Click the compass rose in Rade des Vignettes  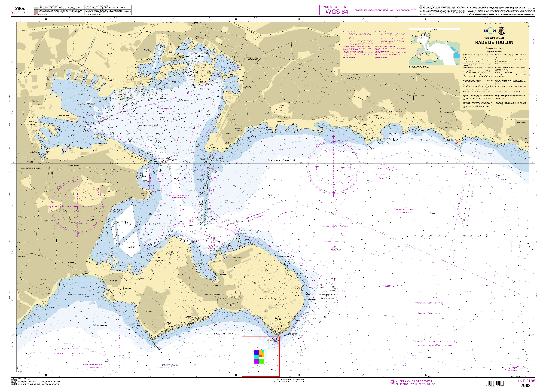[333, 167]
